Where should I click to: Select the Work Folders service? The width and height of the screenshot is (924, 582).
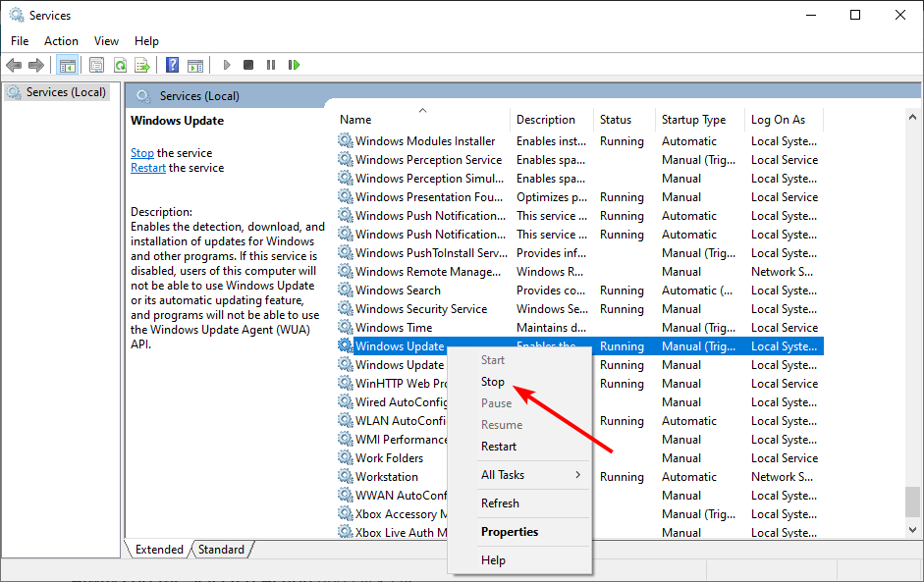[x=389, y=457]
